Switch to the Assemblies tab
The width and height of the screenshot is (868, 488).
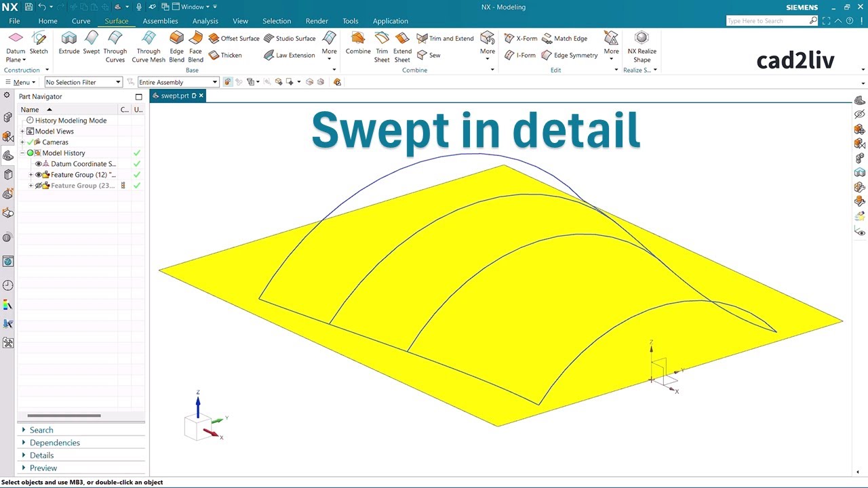(160, 21)
